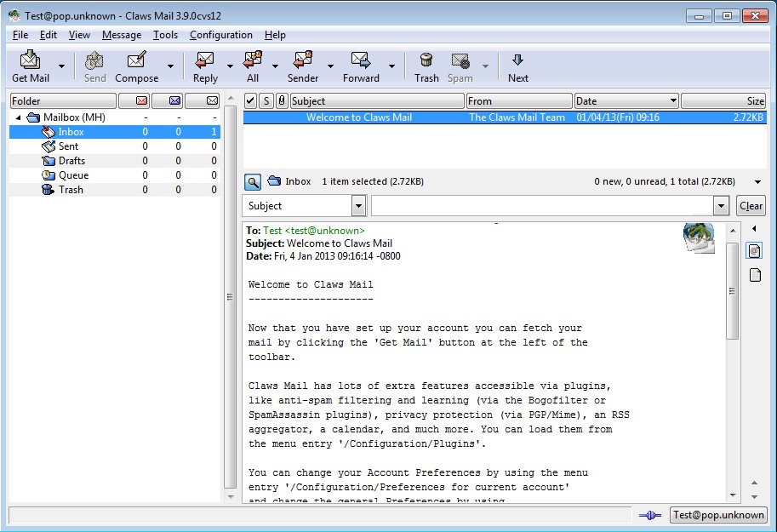Select the Inbox folder
Image resolution: width=777 pixels, height=532 pixels.
coord(115,132)
